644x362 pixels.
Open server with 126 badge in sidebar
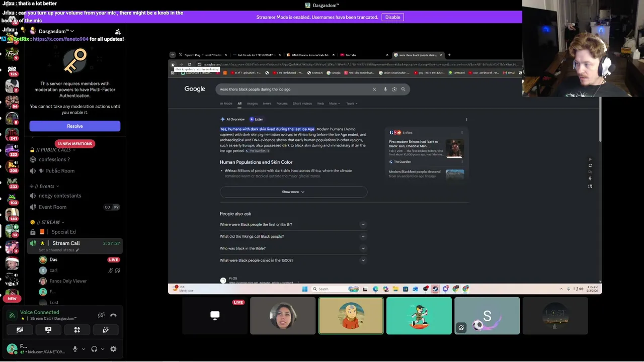pos(12,70)
